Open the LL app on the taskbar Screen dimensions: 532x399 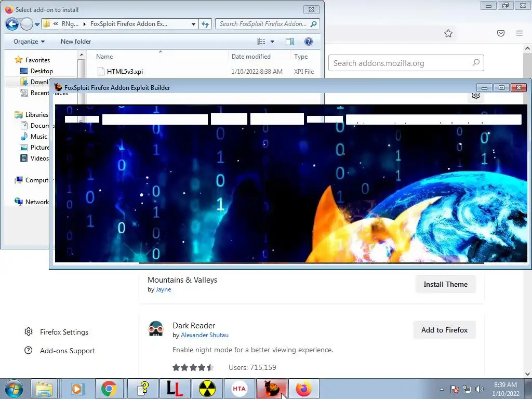coord(175,389)
